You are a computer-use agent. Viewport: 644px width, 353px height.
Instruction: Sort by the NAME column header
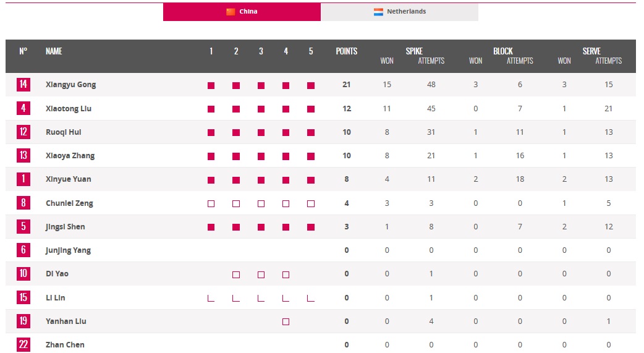[x=54, y=51]
